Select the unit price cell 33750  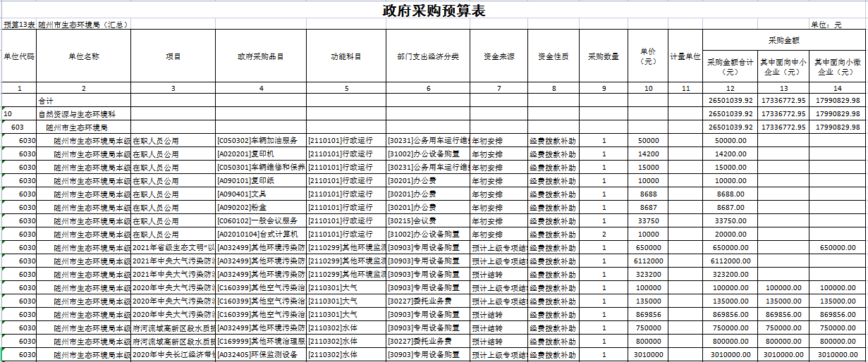click(x=648, y=221)
